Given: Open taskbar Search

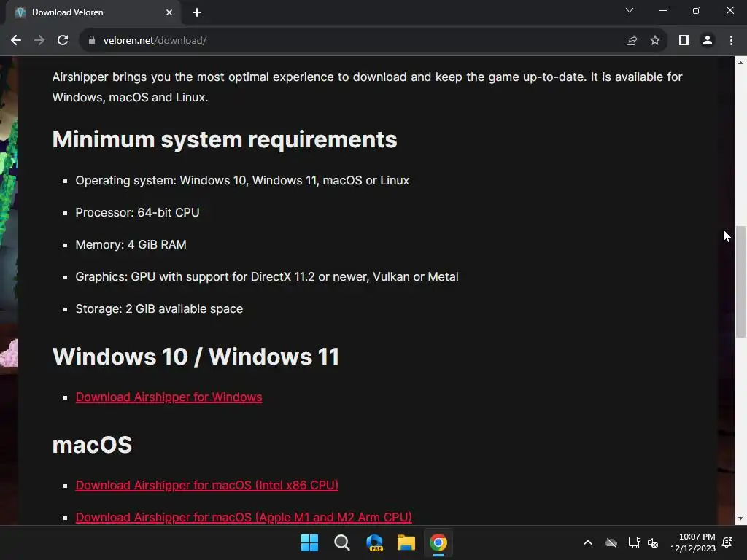Looking at the screenshot, I should (x=341, y=542).
